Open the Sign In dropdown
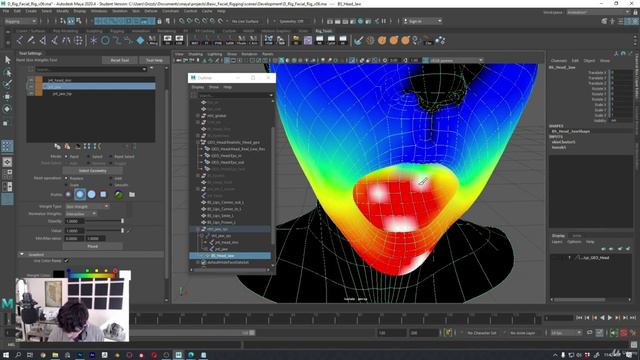640x360 pixels. [422, 21]
